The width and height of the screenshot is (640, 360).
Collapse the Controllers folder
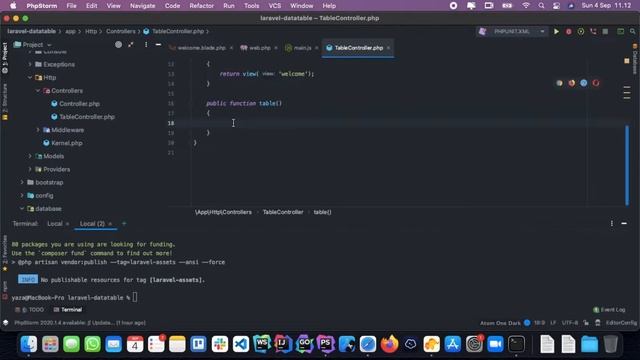pyautogui.click(x=38, y=91)
